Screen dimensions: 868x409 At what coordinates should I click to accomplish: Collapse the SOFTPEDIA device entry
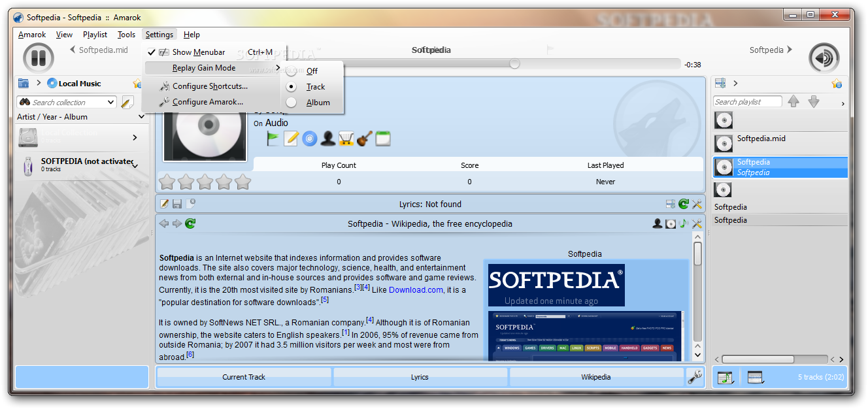(x=135, y=165)
